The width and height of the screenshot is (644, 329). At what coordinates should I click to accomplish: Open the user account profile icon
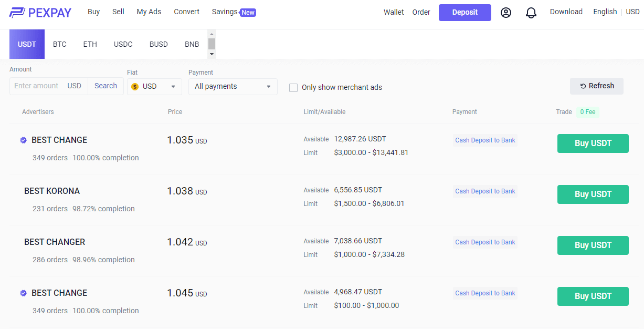click(506, 13)
